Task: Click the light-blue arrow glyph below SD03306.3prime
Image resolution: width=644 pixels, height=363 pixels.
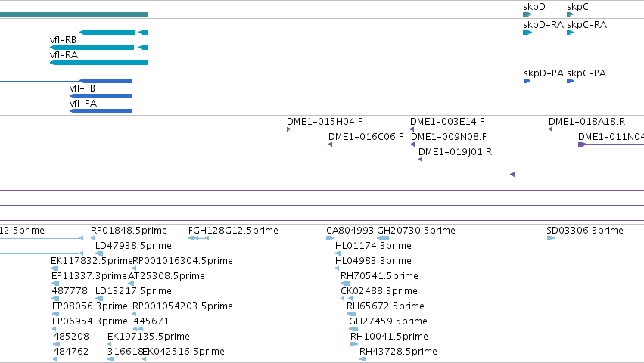Action: 551,238
